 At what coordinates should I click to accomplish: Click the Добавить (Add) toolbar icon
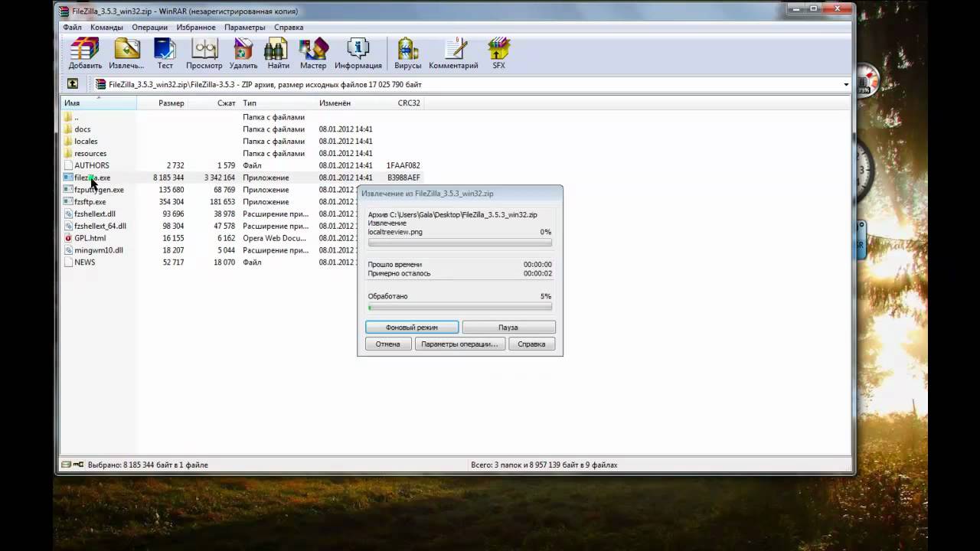85,53
